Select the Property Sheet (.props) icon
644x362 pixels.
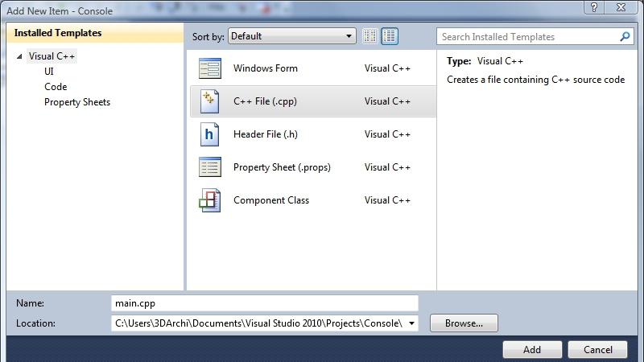click(x=209, y=167)
